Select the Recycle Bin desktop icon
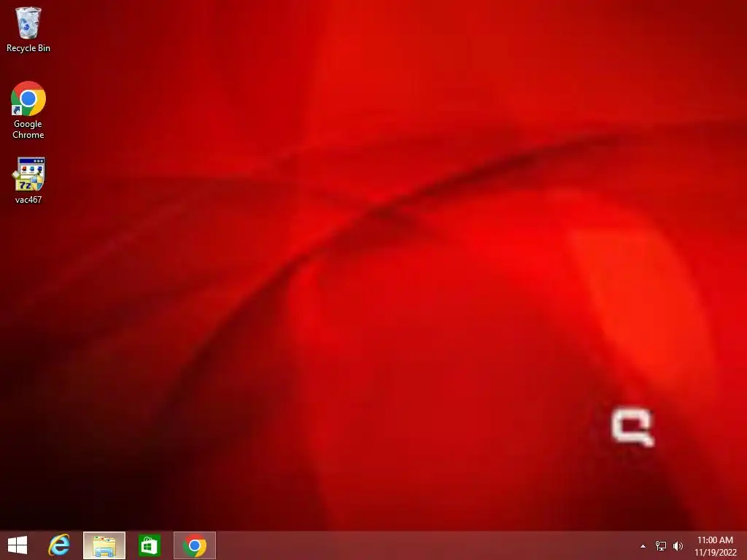 [28, 29]
